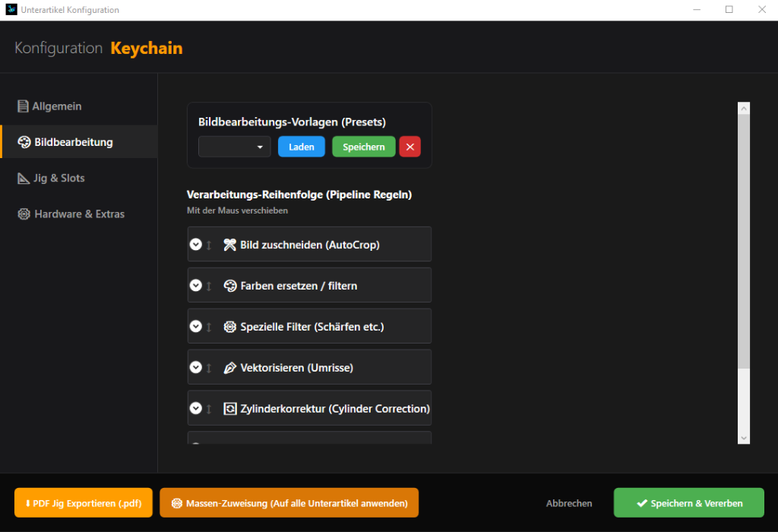Click move handle arrows on Bild zuschneiden row
This screenshot has width=778, height=532.
click(x=209, y=245)
